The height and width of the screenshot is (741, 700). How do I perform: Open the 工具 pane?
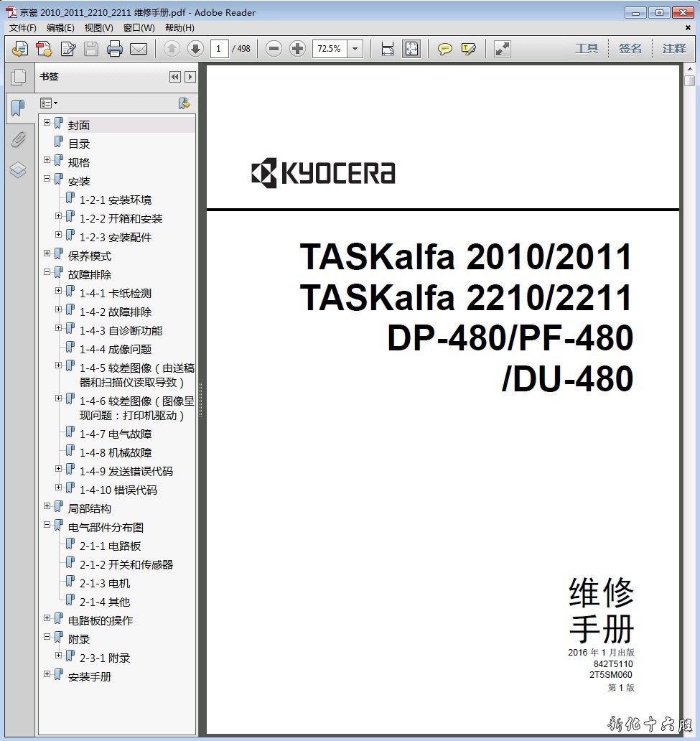pyautogui.click(x=587, y=49)
